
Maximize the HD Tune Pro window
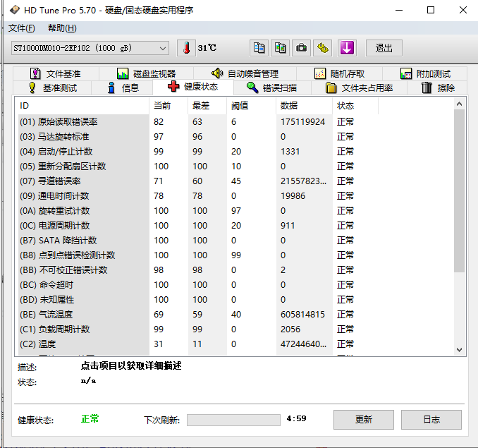431,10
